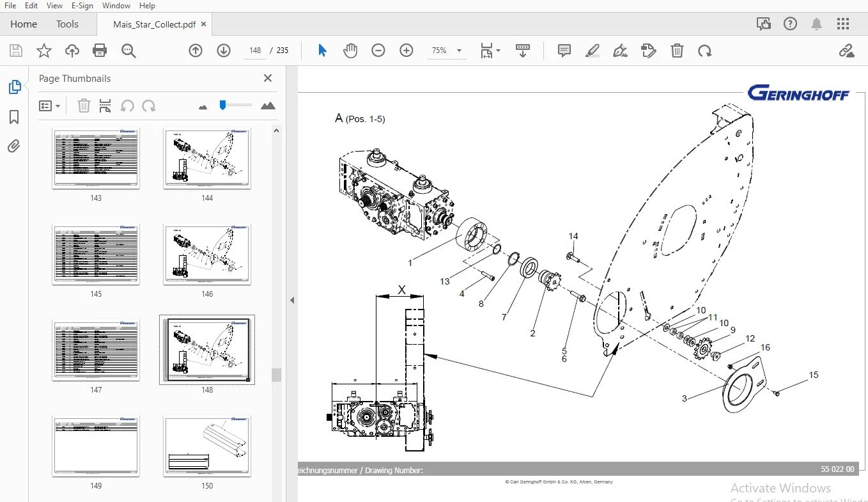
Task: Rotate the page clockwise
Action: [x=705, y=51]
